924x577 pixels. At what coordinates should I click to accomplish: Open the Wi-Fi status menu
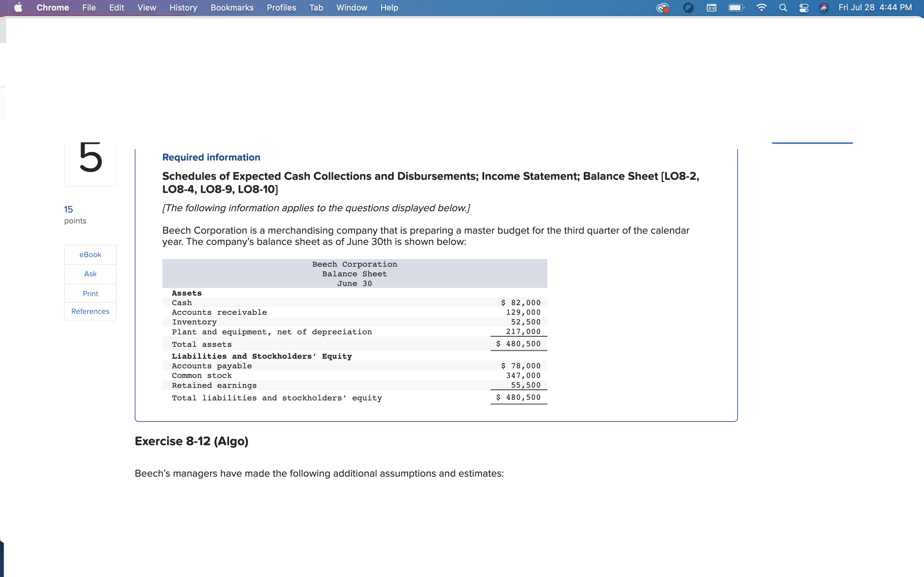(x=761, y=8)
